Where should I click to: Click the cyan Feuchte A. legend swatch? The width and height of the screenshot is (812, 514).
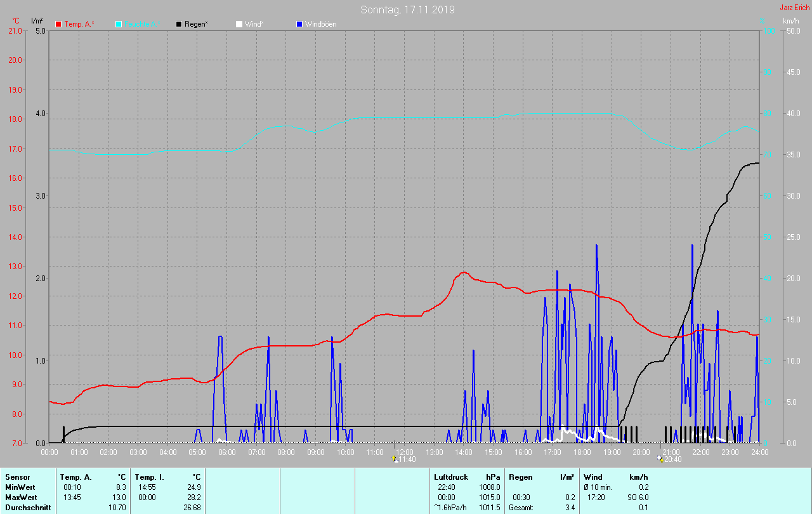[x=119, y=24]
